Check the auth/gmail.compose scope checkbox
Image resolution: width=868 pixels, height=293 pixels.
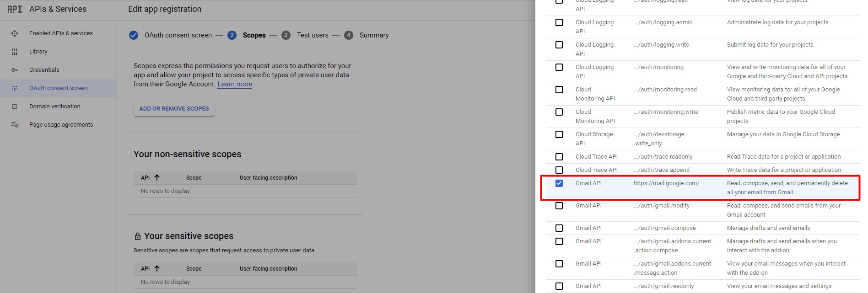(x=559, y=228)
